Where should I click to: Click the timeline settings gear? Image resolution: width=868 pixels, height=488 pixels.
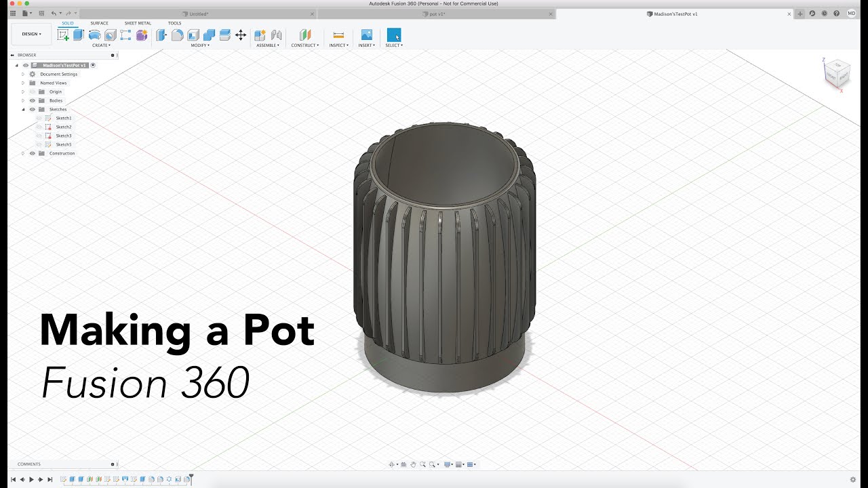pos(853,479)
